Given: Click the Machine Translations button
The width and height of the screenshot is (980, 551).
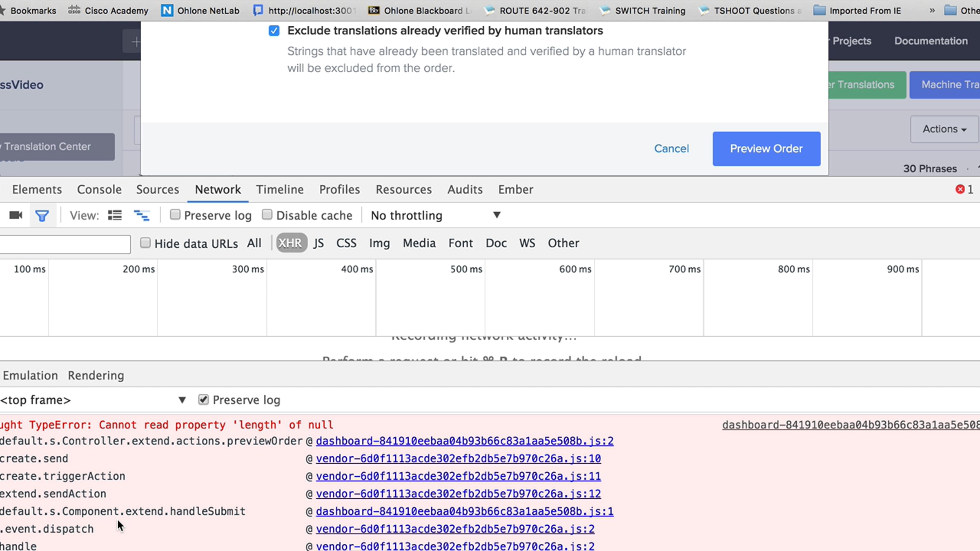Looking at the screenshot, I should [x=945, y=85].
